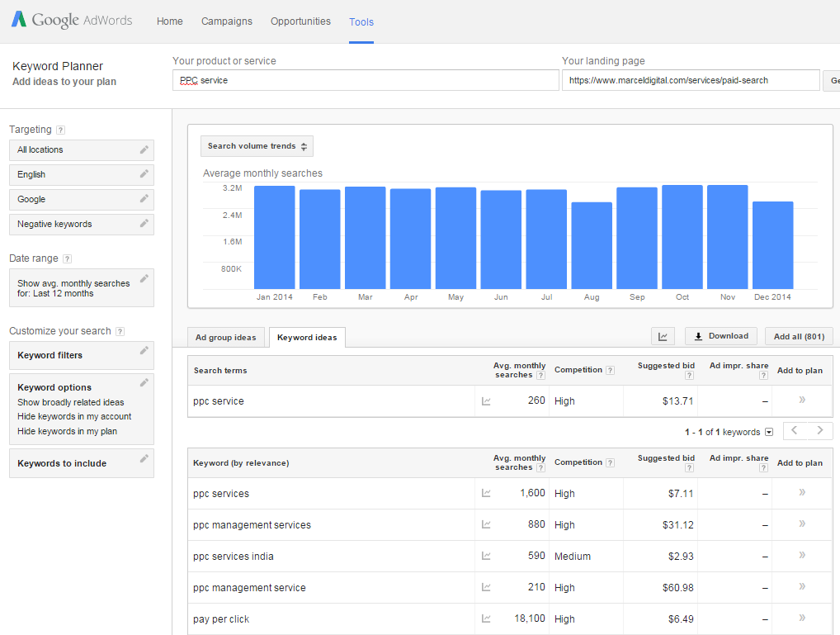Screen dimensions: 840x635
Task: Edit the Negative keywords targeting with pencil icon
Action: tap(144, 224)
